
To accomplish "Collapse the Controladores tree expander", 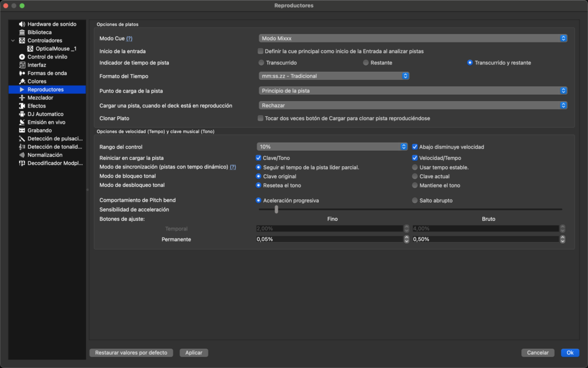I will click(x=13, y=41).
